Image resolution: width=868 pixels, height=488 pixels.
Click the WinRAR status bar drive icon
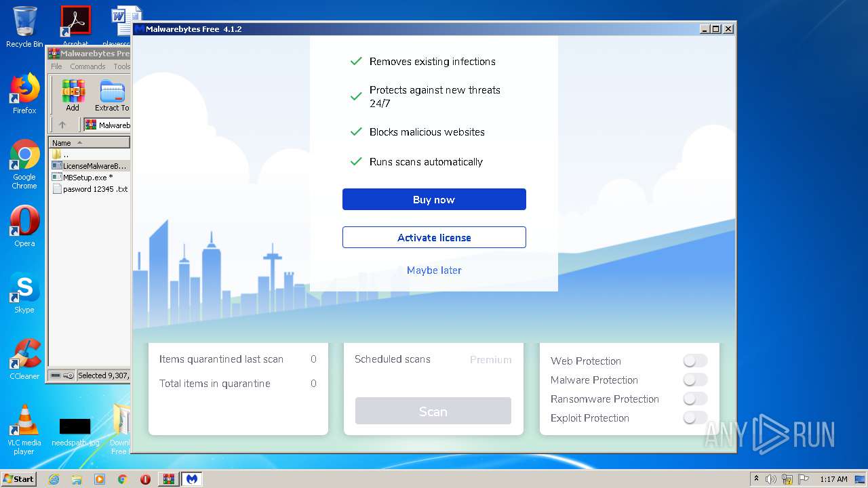pyautogui.click(x=56, y=375)
